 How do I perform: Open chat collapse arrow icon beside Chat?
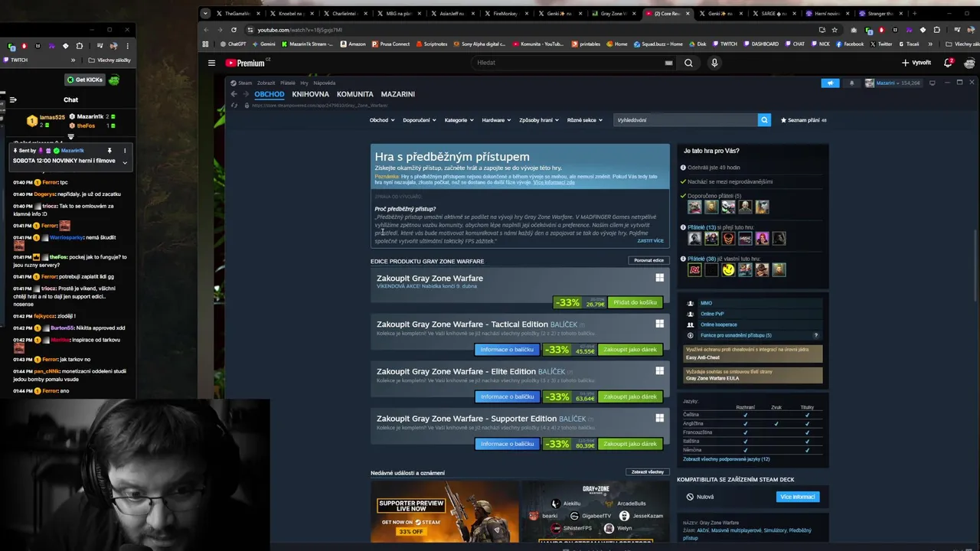(x=13, y=99)
